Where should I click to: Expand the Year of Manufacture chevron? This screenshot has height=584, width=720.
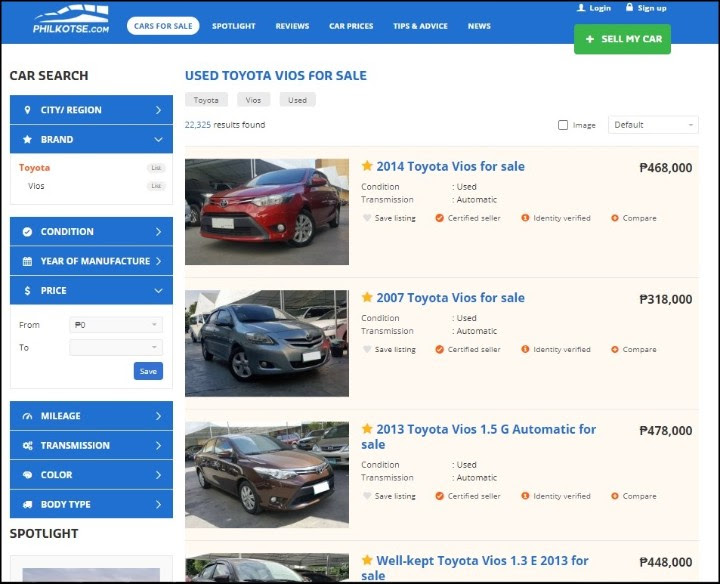pos(158,261)
